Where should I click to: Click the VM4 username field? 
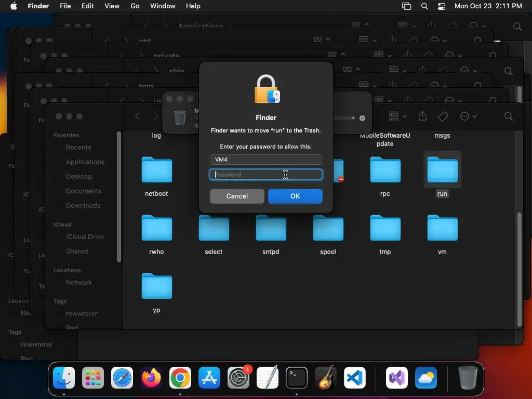pyautogui.click(x=266, y=159)
